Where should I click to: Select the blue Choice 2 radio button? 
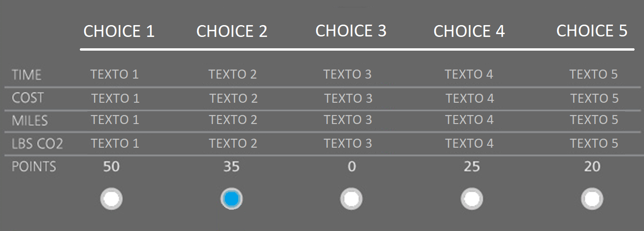point(232,199)
